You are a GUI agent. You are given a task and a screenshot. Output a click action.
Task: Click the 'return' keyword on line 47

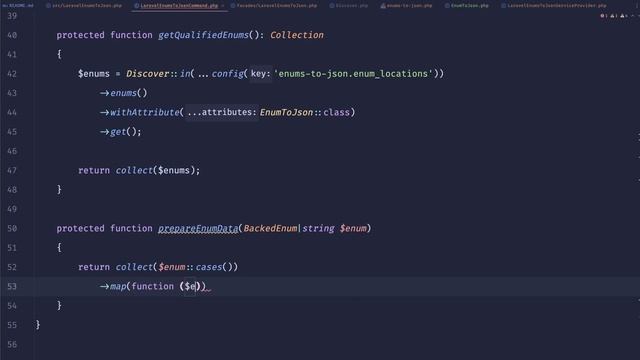point(94,171)
